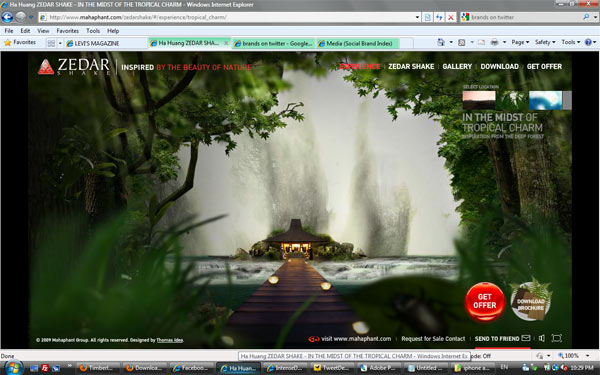Screen dimensions: 600x375
Task: Show Quick Tabs grid view
Action: pos(51,43)
